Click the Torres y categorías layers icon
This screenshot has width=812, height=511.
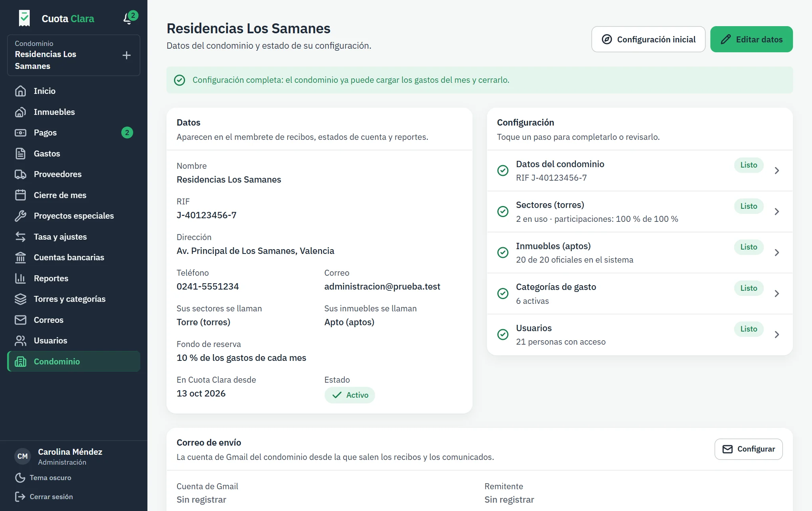pos(20,299)
